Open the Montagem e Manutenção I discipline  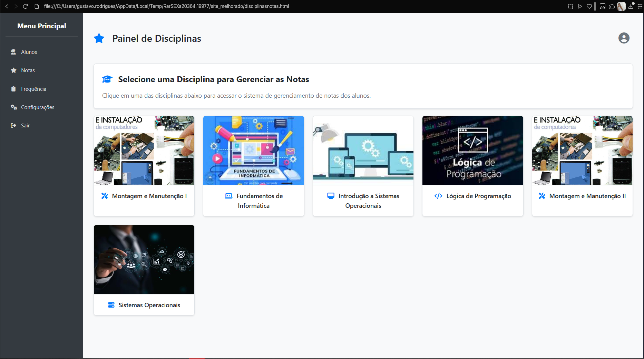[x=149, y=196]
